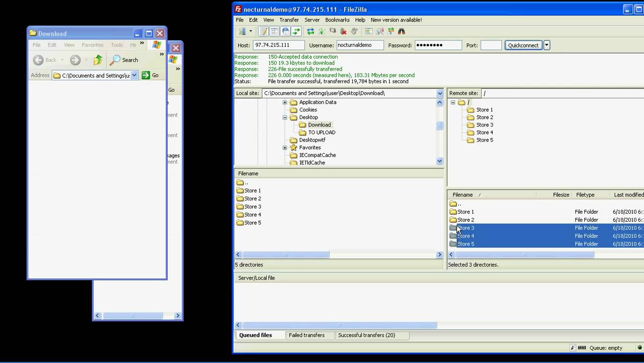Toggle the remote directory tree display
The height and width of the screenshot is (363, 644).
point(286,31)
